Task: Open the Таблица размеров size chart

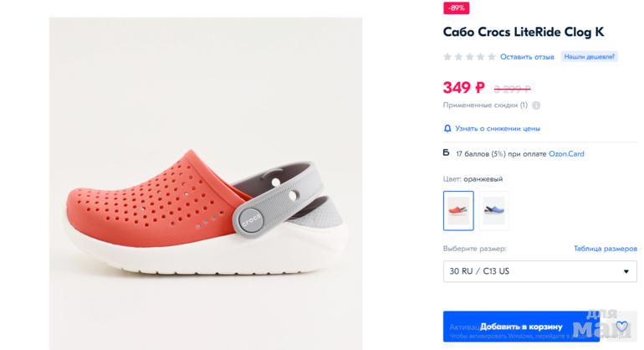Action: (x=605, y=249)
